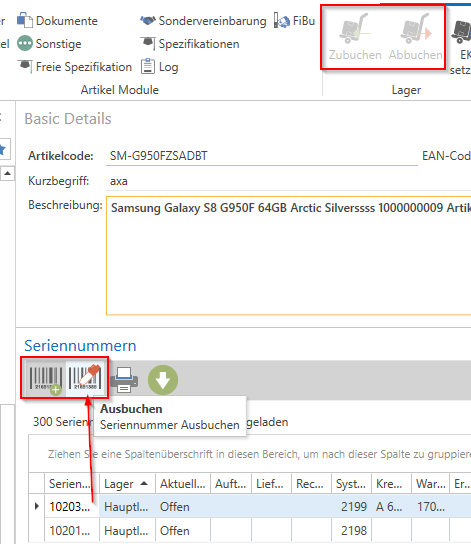Sort by the Rec... column header
The width and height of the screenshot is (471, 544).
311,484
